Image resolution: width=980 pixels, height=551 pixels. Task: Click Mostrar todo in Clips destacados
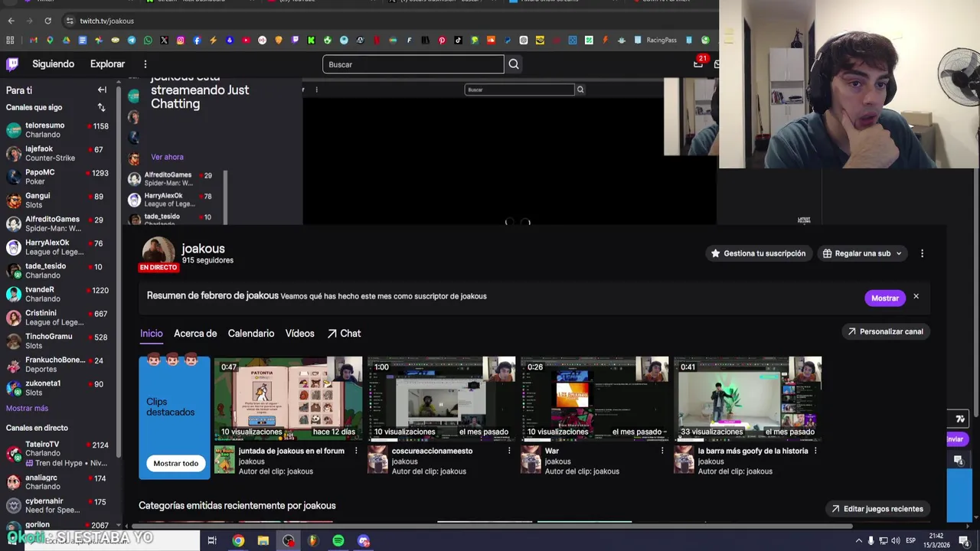point(175,463)
